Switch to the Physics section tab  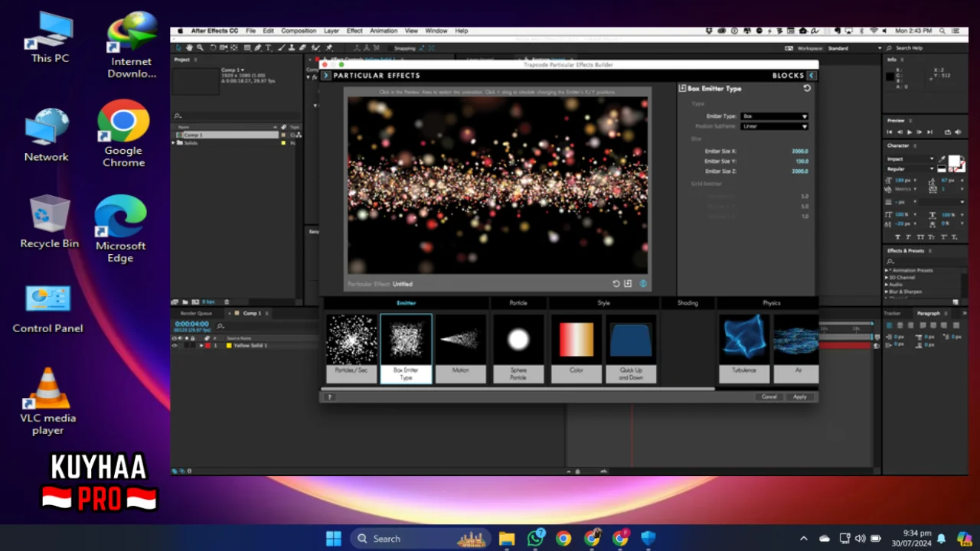click(771, 303)
